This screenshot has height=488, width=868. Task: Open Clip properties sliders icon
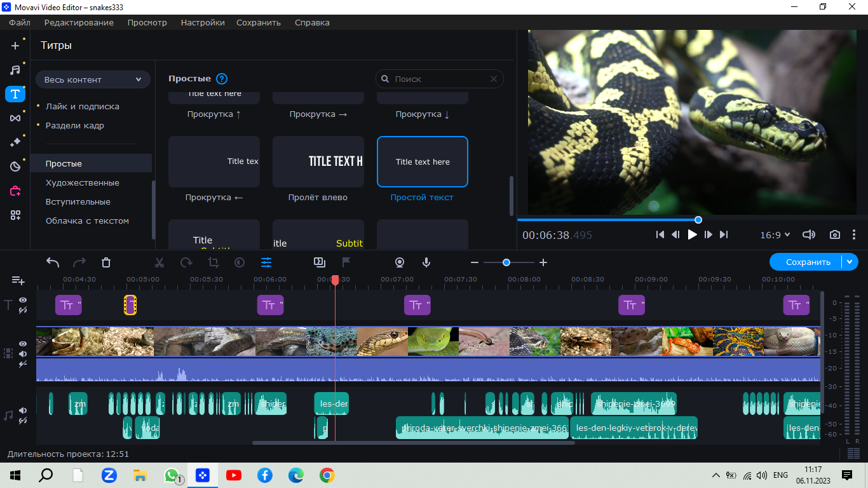click(x=266, y=262)
